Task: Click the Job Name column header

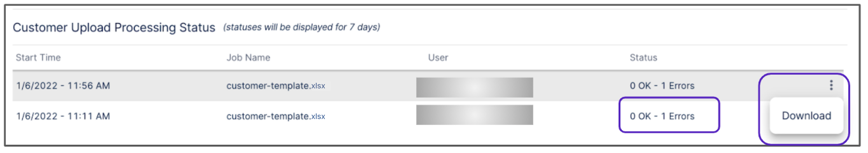Action: [x=248, y=57]
